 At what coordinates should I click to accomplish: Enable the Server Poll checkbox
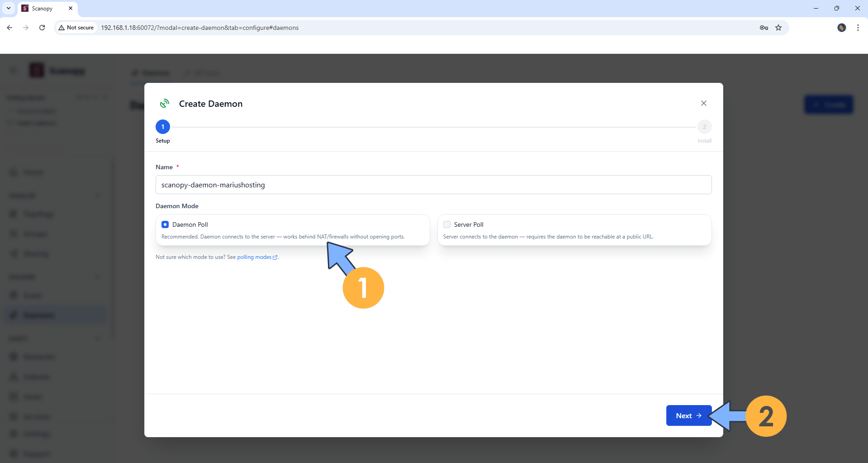[x=446, y=224]
